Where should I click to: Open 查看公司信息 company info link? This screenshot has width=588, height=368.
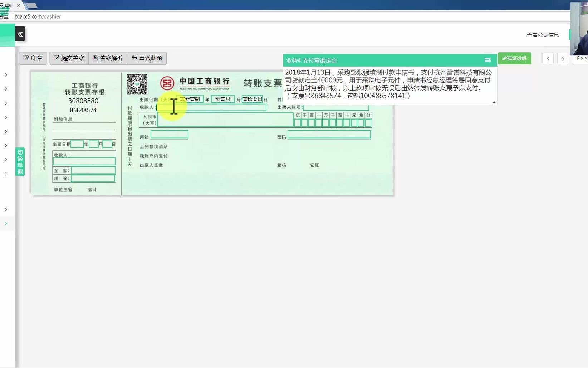click(x=543, y=35)
